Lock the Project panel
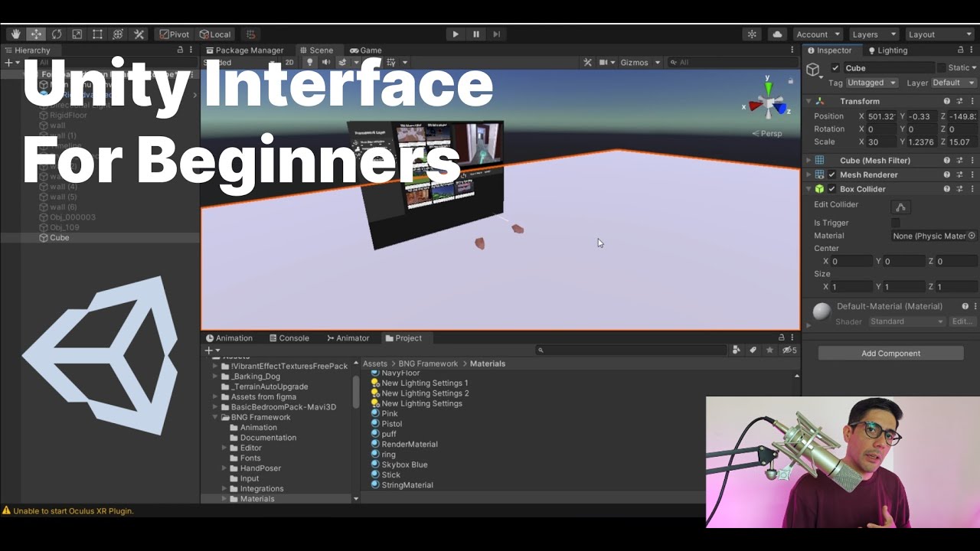980x551 pixels. pyautogui.click(x=781, y=337)
